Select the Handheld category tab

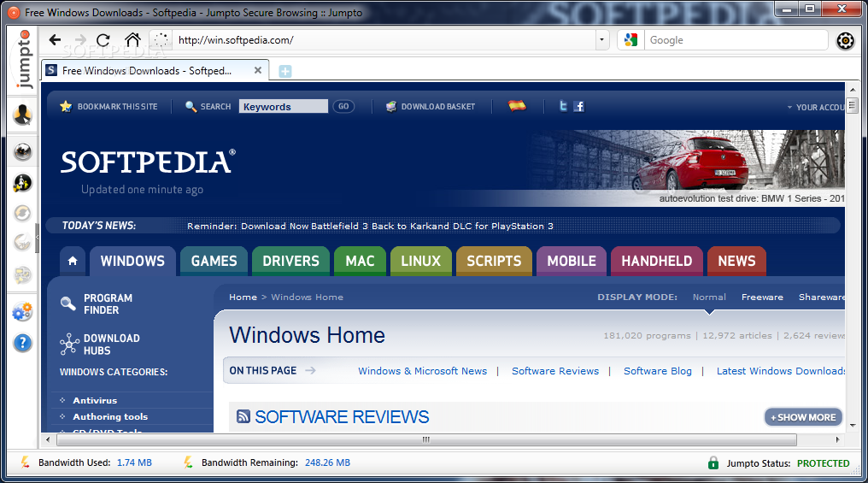tap(656, 261)
